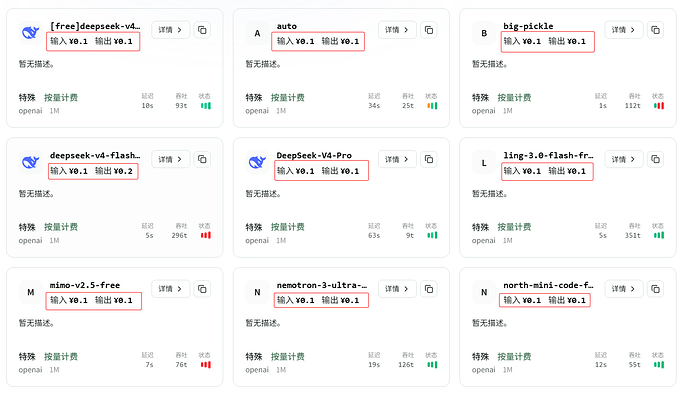This screenshot has height=397, width=690.
Task: Copy the deepseek-v4-flash model name
Action: click(x=202, y=159)
